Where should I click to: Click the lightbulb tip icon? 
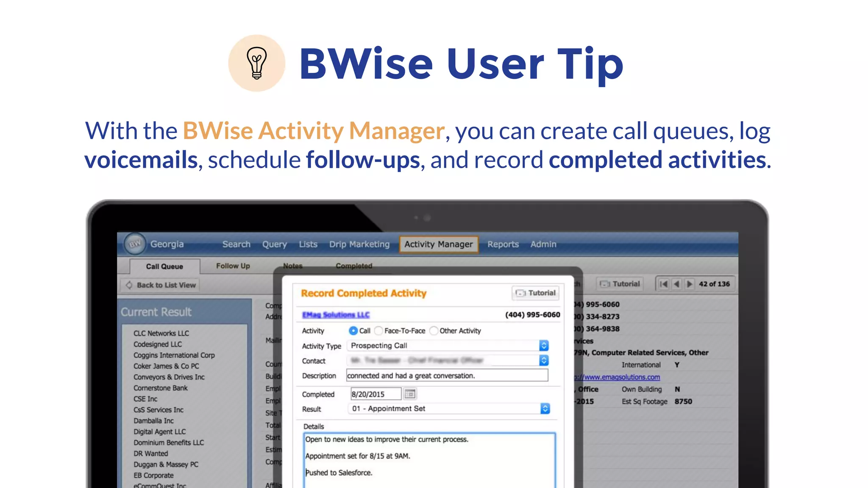click(x=256, y=63)
